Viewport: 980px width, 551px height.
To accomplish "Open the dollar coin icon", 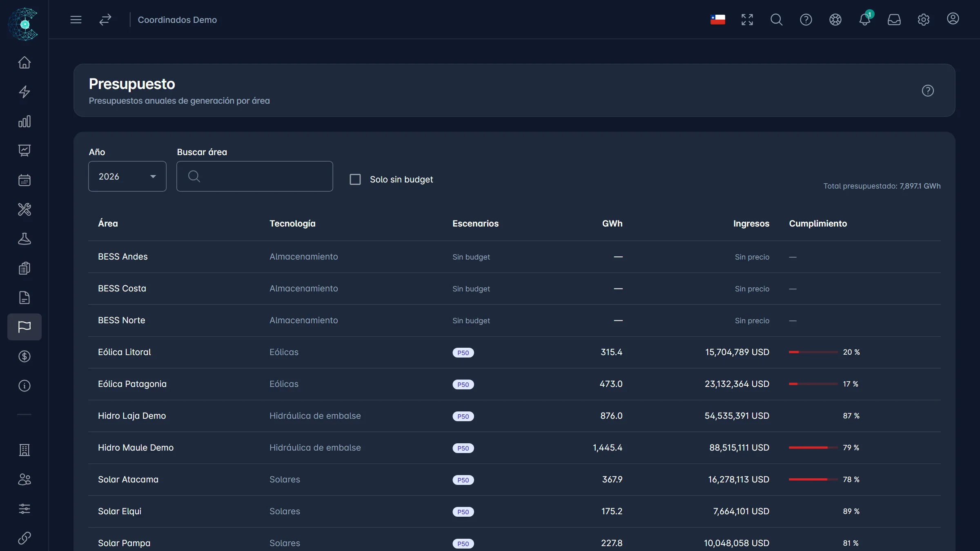I will pos(24,356).
